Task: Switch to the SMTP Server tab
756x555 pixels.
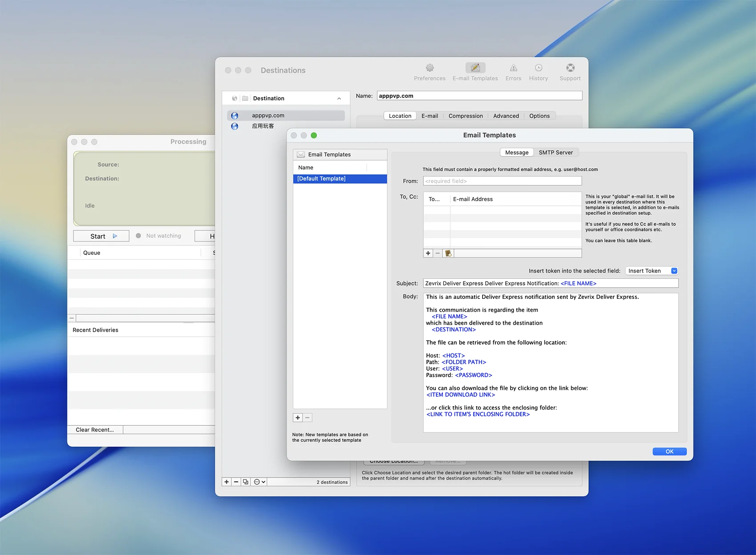Action: coord(555,153)
